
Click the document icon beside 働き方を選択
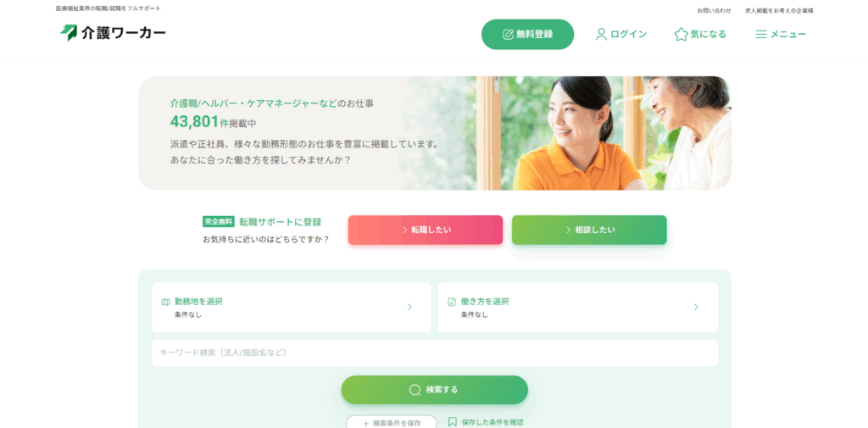click(x=452, y=303)
